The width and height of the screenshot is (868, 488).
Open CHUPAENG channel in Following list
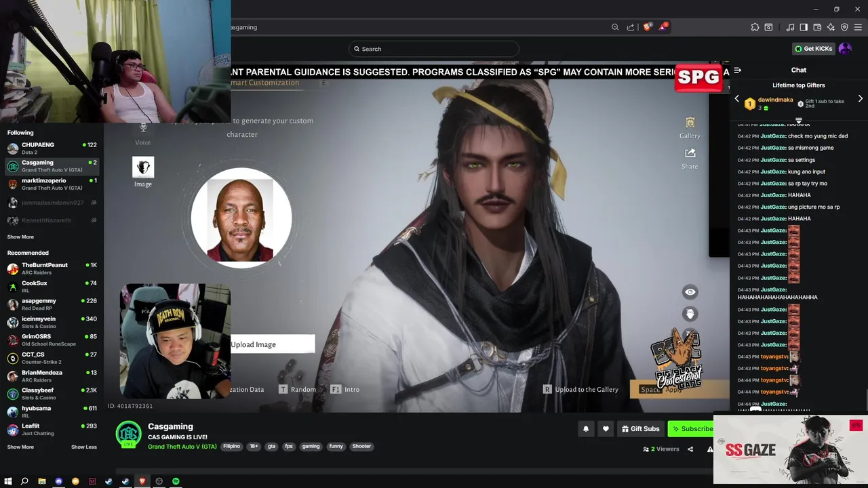[52, 148]
